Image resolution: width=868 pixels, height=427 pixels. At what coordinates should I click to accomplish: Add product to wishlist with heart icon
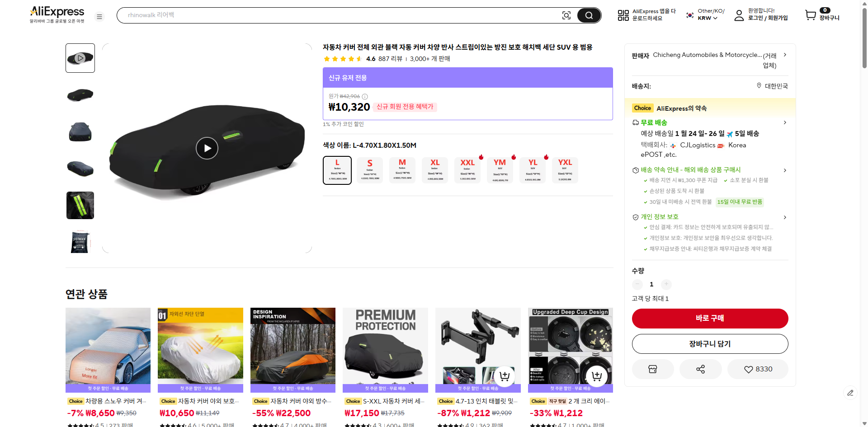757,369
